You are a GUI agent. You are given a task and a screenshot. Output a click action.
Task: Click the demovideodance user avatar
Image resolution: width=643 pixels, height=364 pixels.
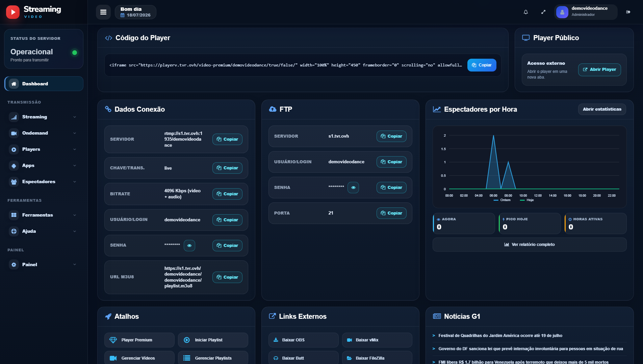coord(562,12)
